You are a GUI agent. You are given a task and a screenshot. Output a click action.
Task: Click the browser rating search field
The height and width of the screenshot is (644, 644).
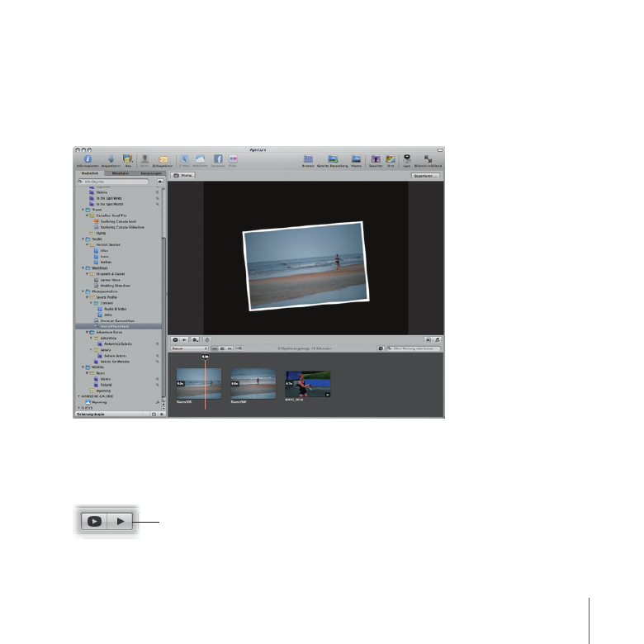pyautogui.click(x=414, y=348)
